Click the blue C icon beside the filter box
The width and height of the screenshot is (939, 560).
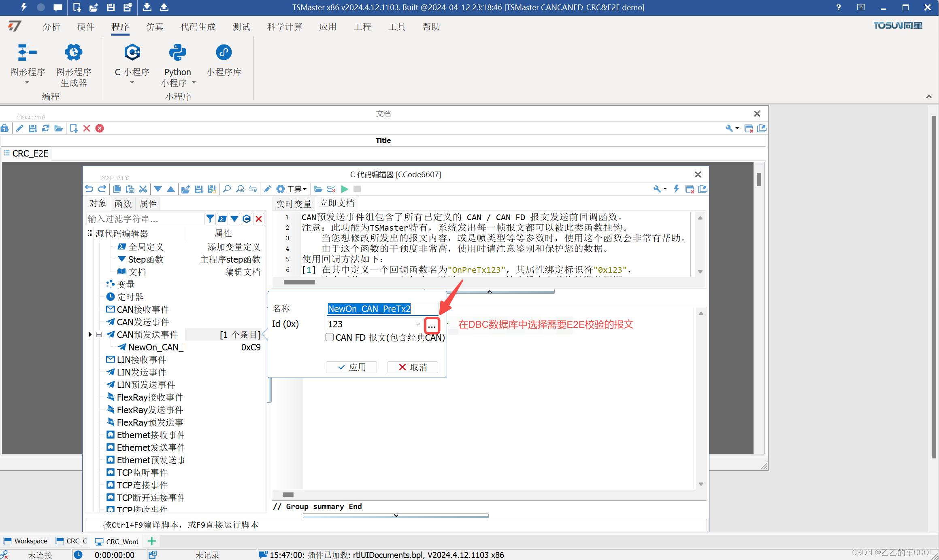tap(247, 219)
